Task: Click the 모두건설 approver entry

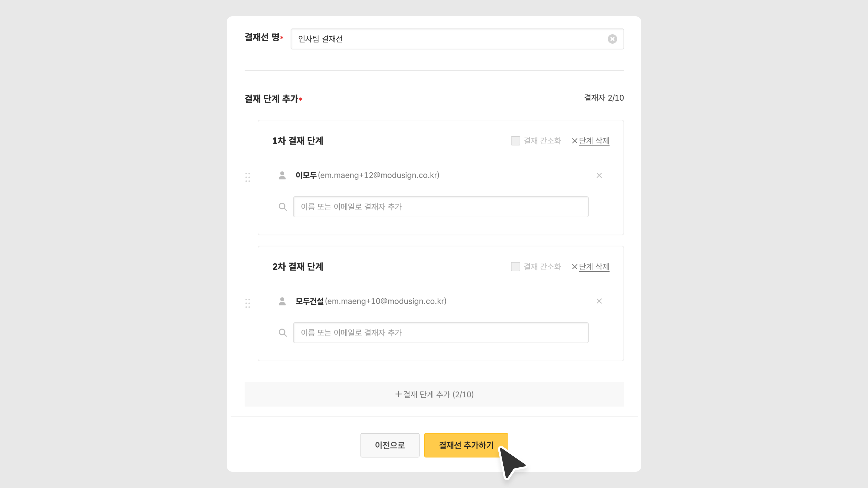Action: [371, 301]
